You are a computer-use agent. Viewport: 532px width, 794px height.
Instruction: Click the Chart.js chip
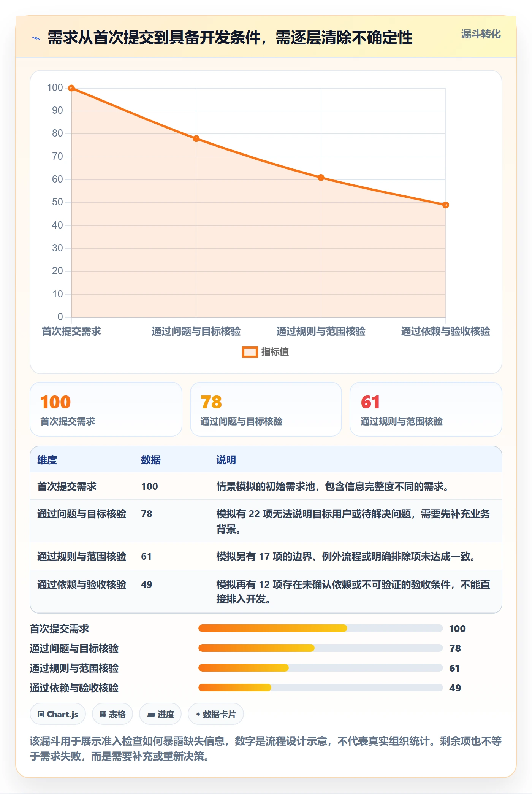(58, 714)
